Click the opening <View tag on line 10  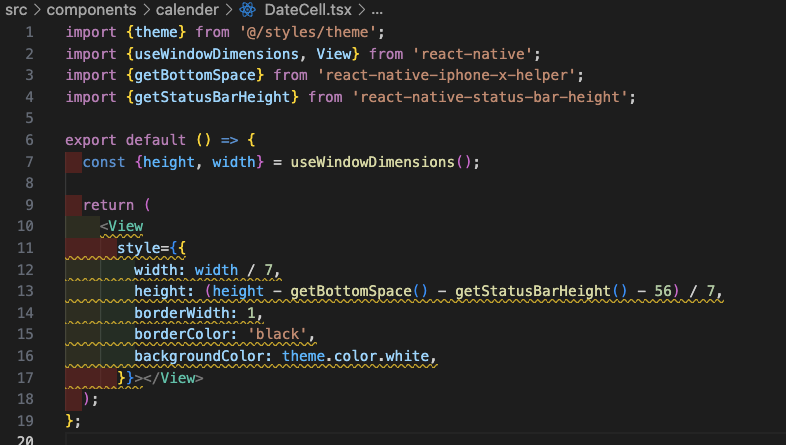click(121, 226)
